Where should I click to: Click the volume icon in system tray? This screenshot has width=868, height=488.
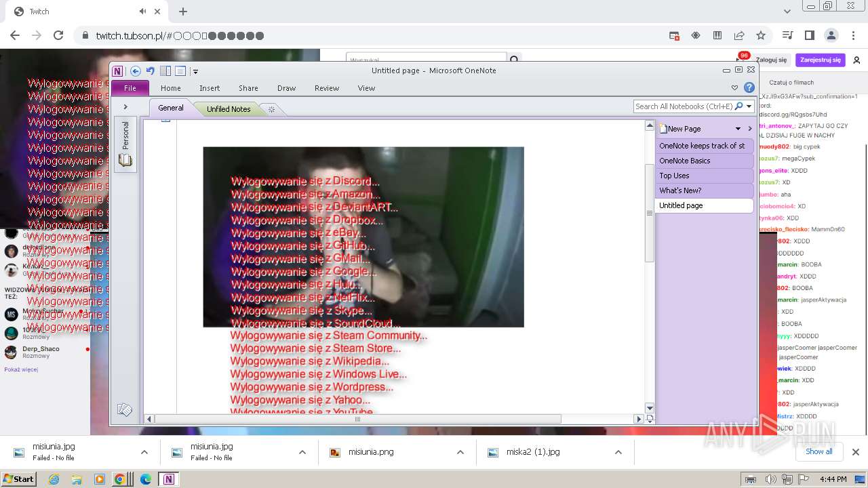pyautogui.click(x=770, y=479)
